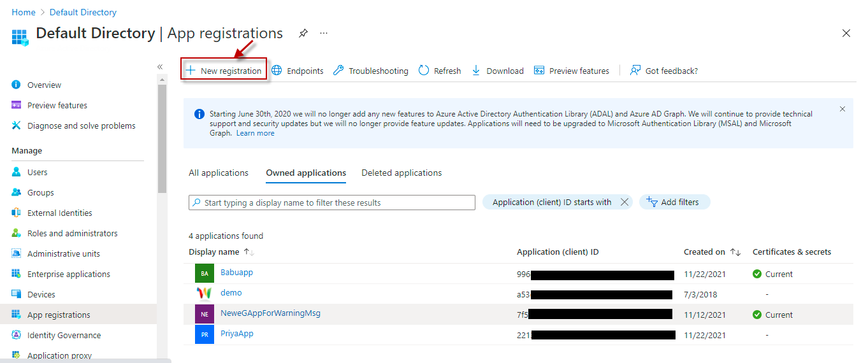The width and height of the screenshot is (868, 363).
Task: Open Diagnose and solve problems
Action: pos(81,125)
